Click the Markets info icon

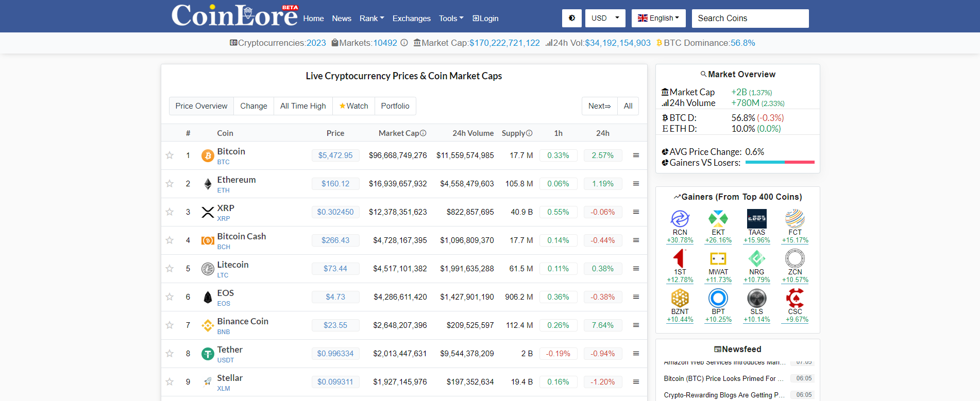coord(404,43)
